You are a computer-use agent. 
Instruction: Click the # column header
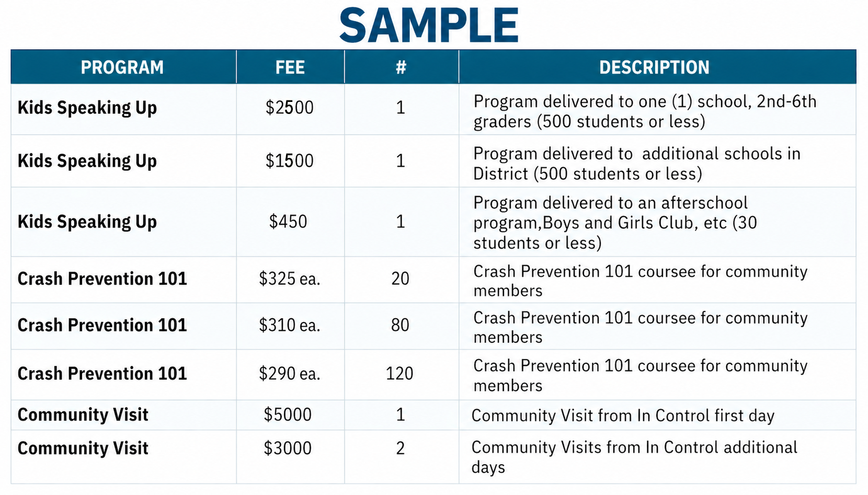tap(401, 67)
